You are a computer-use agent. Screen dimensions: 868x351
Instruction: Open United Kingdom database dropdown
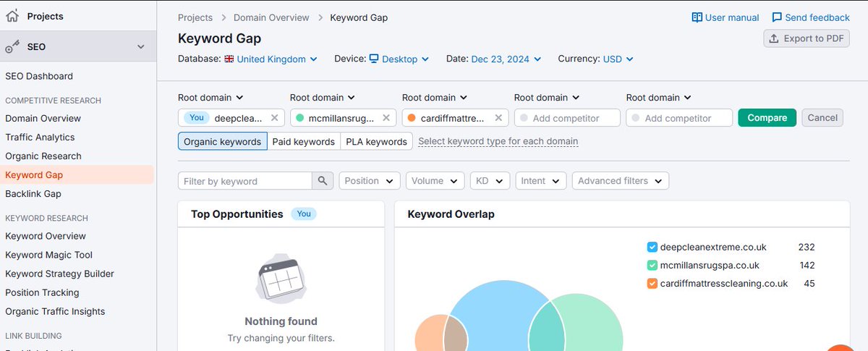(271, 59)
